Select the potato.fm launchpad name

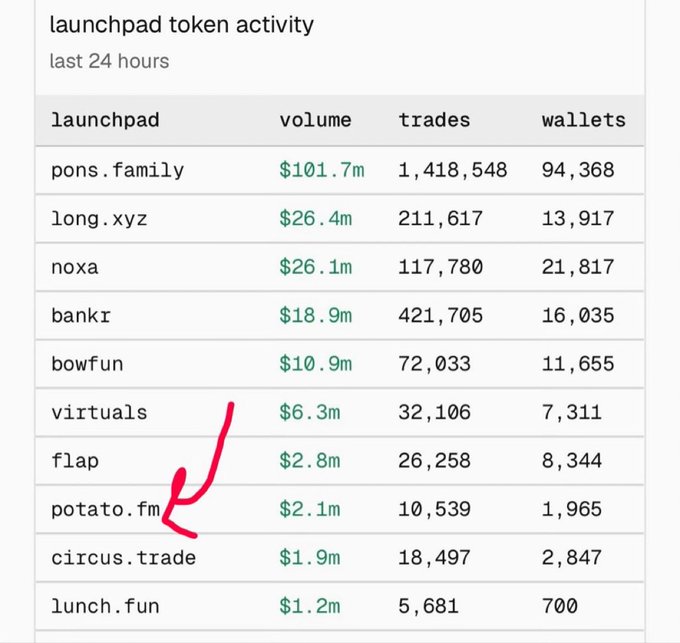click(x=105, y=510)
